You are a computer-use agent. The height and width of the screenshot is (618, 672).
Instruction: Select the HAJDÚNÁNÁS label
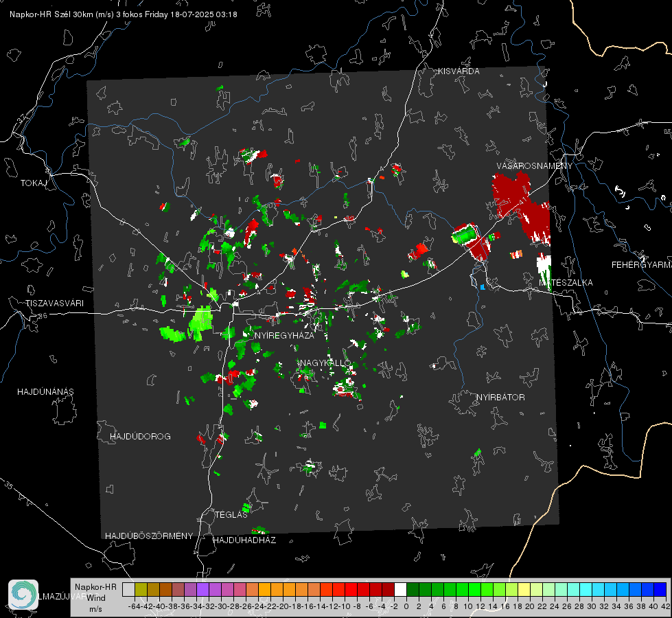pos(45,391)
